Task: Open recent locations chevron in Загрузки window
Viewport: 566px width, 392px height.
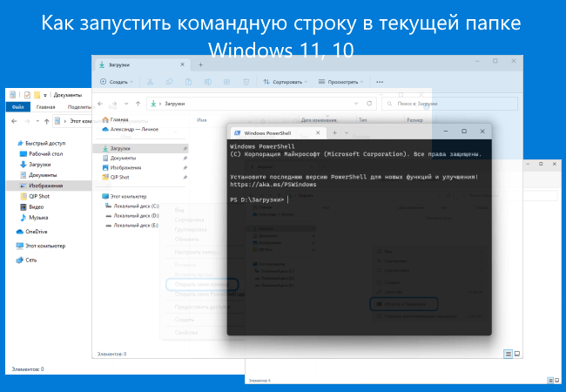Action: tap(126, 104)
